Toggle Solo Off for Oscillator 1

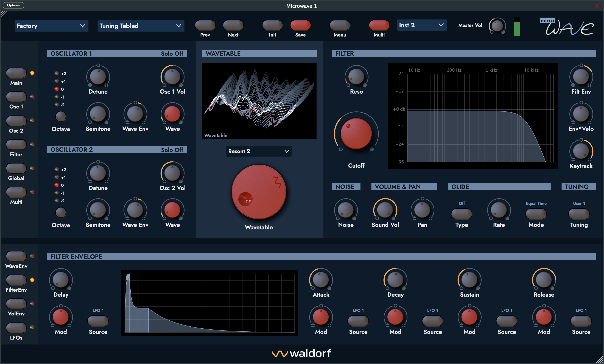coord(172,54)
